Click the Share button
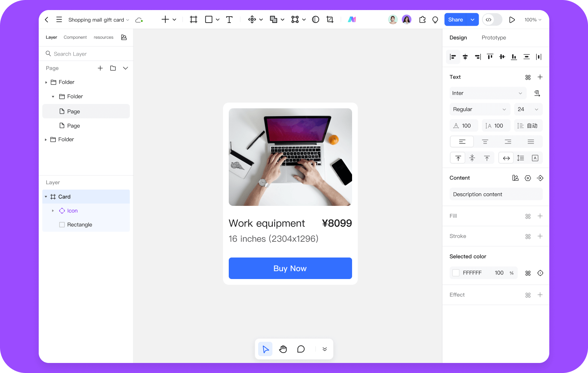 point(455,20)
